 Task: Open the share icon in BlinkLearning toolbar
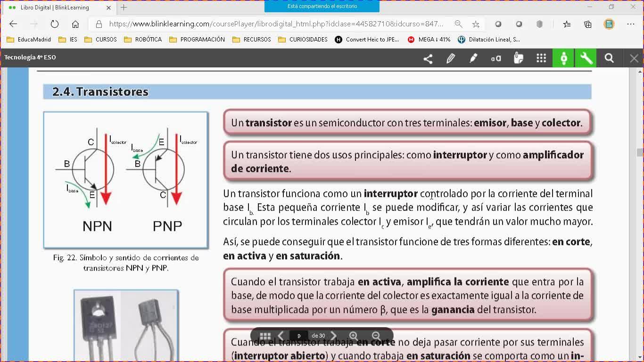point(428,58)
